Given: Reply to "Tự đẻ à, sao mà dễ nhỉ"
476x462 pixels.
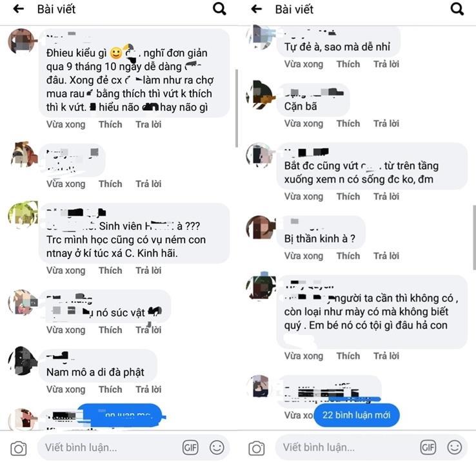Looking at the screenshot, I should click(x=386, y=64).
